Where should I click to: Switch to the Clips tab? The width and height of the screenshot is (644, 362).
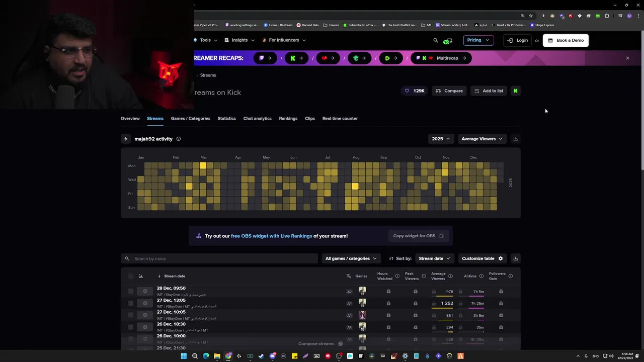click(x=309, y=119)
